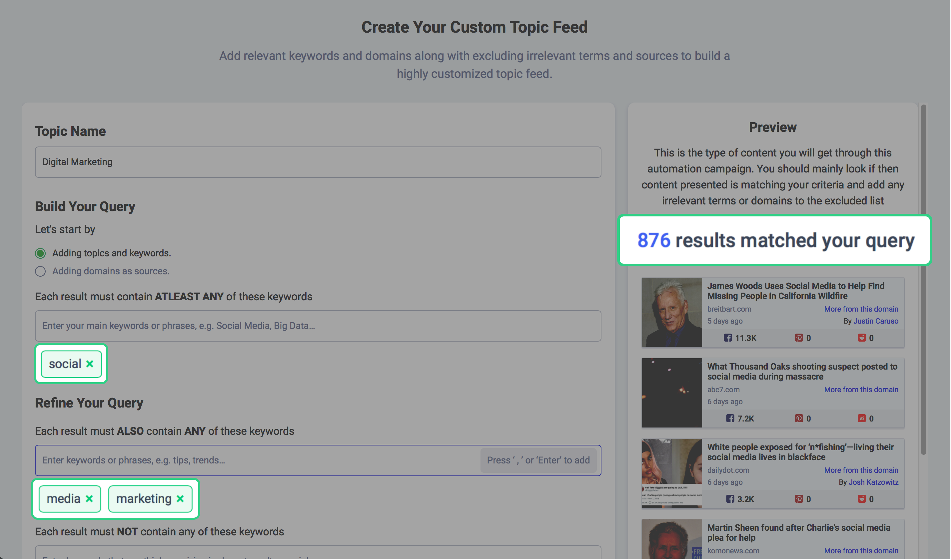This screenshot has width=951, height=560.
Task: Click the Topic Name input field
Action: tap(318, 162)
